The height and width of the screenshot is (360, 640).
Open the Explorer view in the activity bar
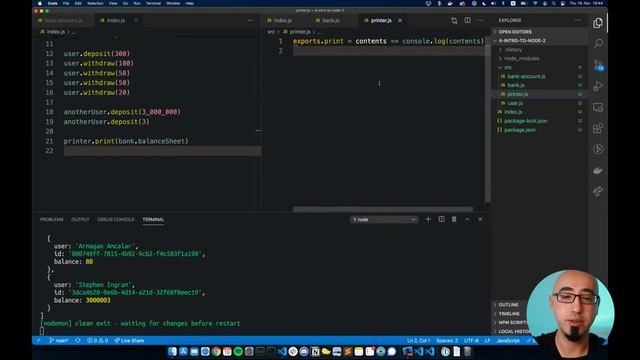598,23
